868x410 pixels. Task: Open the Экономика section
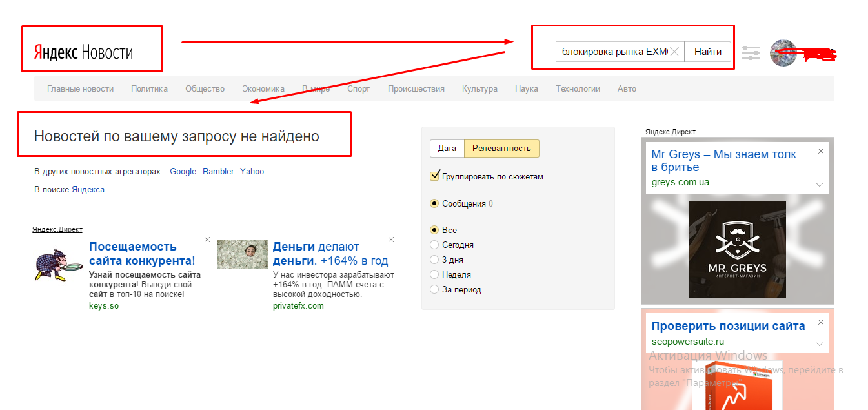[x=263, y=89]
